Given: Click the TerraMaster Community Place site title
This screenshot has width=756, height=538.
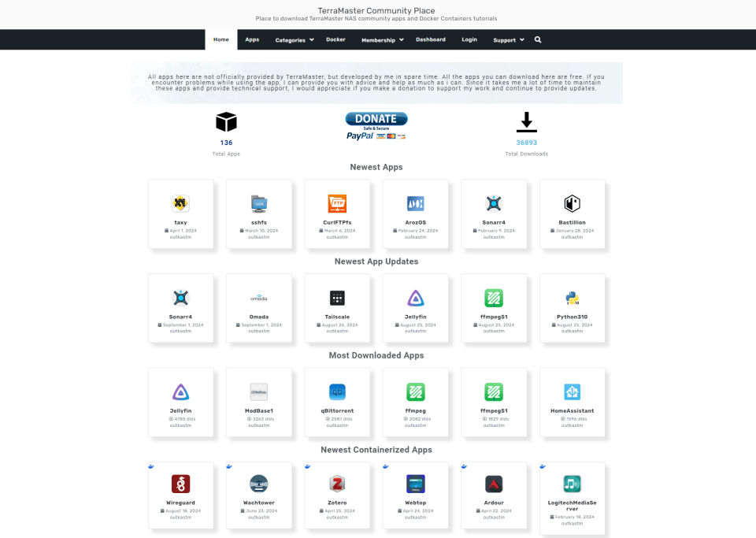Looking at the screenshot, I should pos(376,10).
